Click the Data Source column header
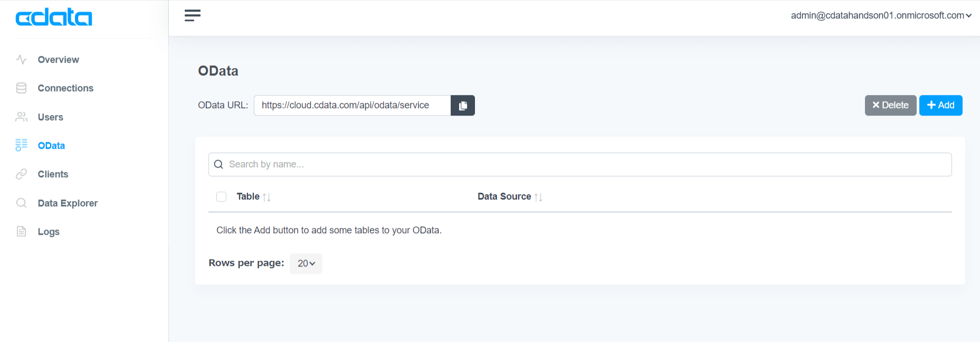This screenshot has height=342, width=980. point(504,196)
